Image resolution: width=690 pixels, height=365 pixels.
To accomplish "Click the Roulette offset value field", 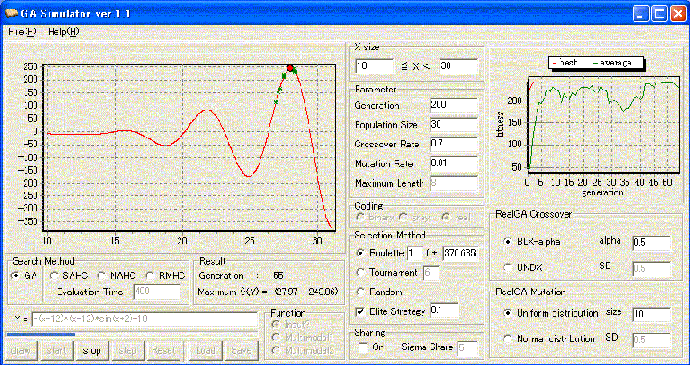I will [460, 254].
